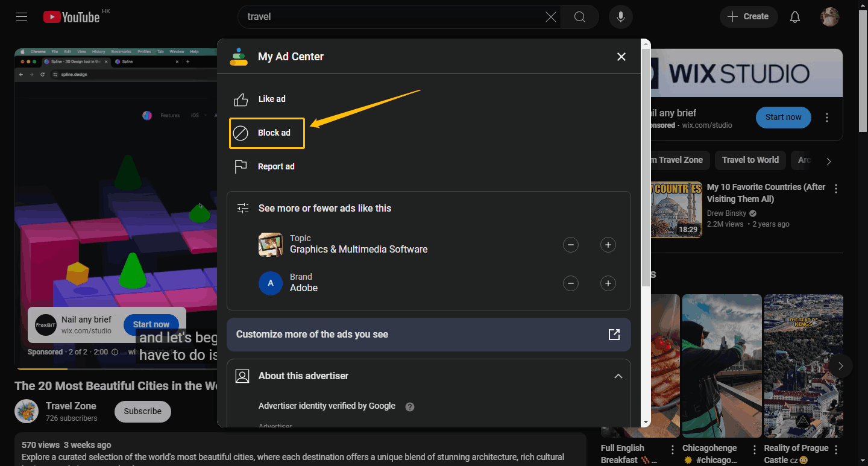Collapse the About this advertiser section
The height and width of the screenshot is (466, 868).
point(618,376)
